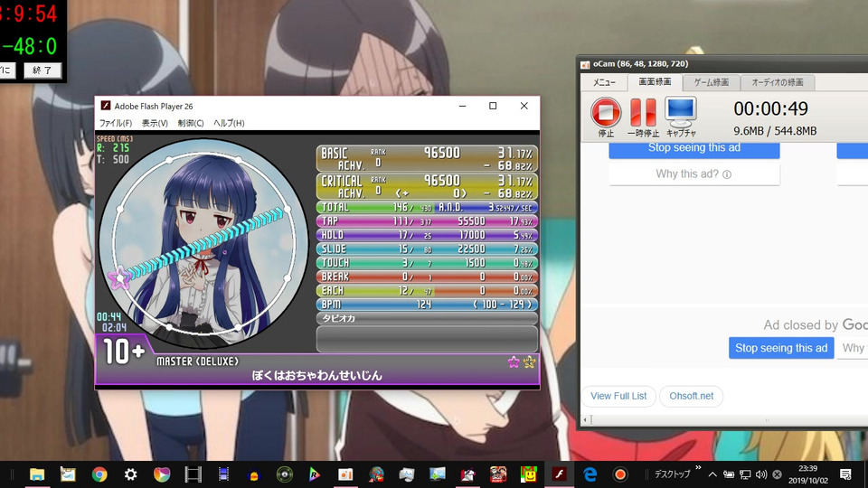Open the 制御(C) menu in Flash Player
The image size is (868, 488).
tap(191, 123)
